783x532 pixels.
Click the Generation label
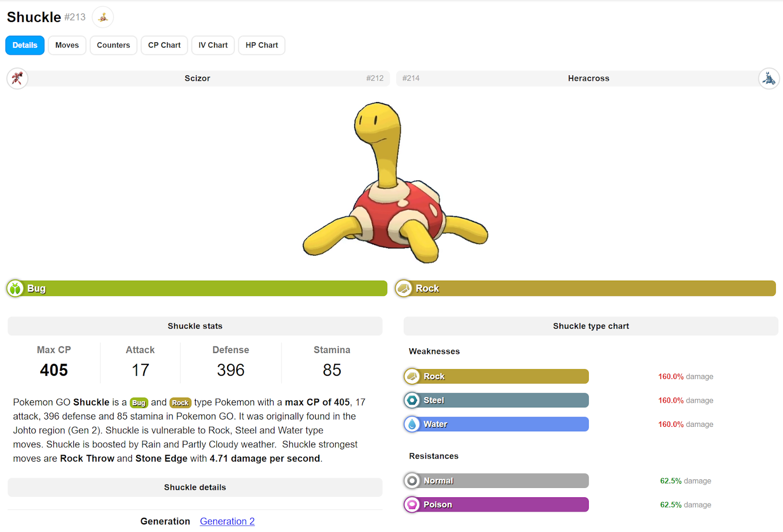[165, 521]
